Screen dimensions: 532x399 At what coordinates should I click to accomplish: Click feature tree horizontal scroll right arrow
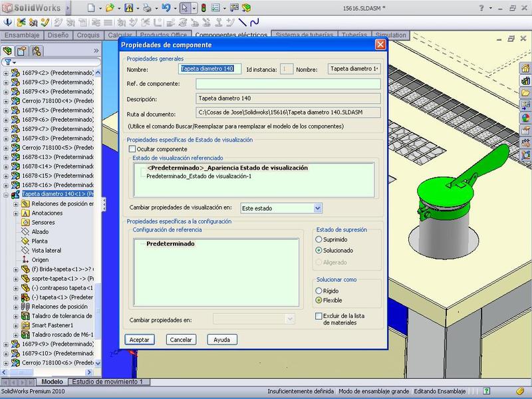[90, 372]
